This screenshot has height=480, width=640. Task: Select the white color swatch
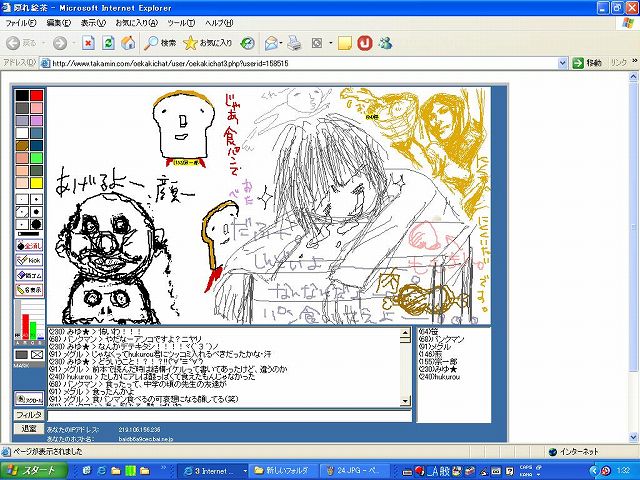pyautogui.click(x=22, y=133)
